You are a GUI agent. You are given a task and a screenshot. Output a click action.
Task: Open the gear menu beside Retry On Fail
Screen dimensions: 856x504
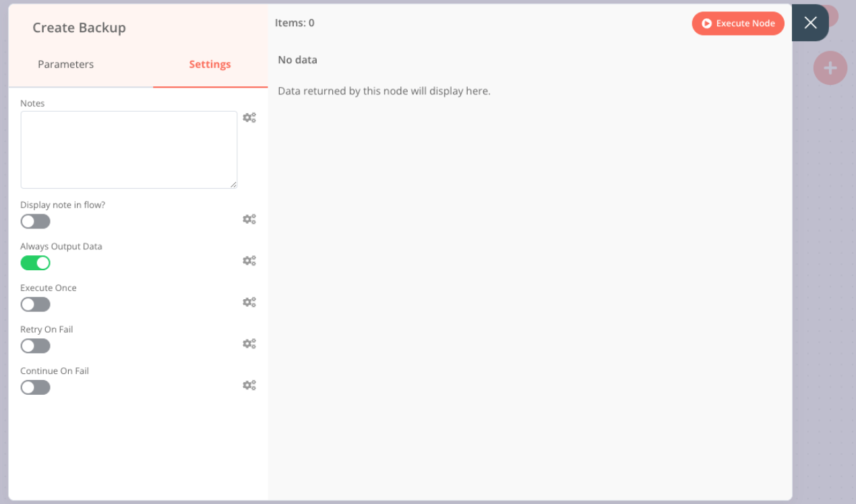249,344
